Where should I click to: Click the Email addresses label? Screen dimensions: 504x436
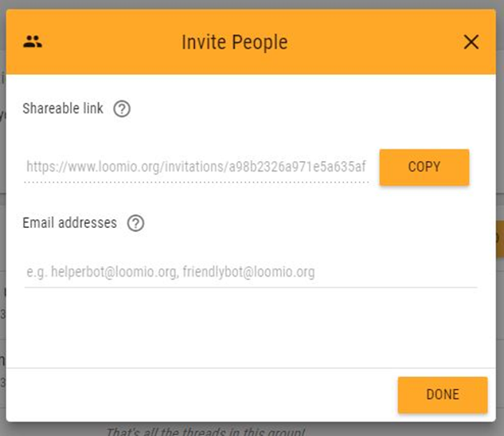[x=70, y=223]
